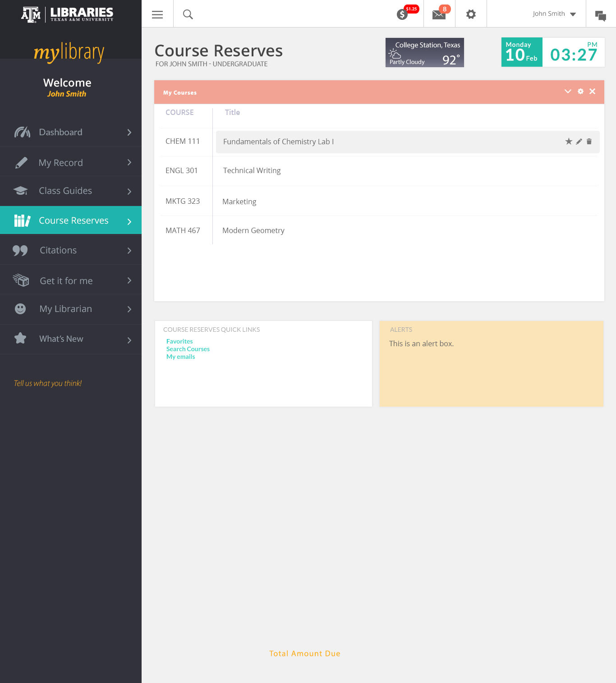Click the Total Amount Due text
Viewport: 616px width, 683px height.
coord(305,654)
